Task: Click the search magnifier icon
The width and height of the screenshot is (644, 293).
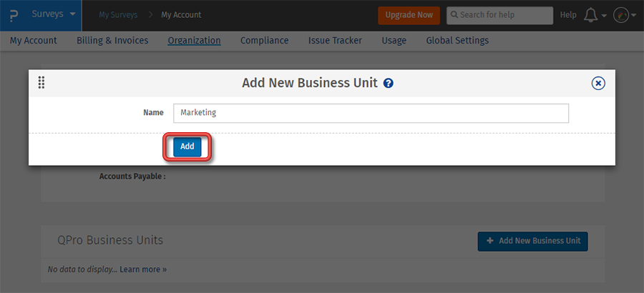Action: click(x=454, y=15)
